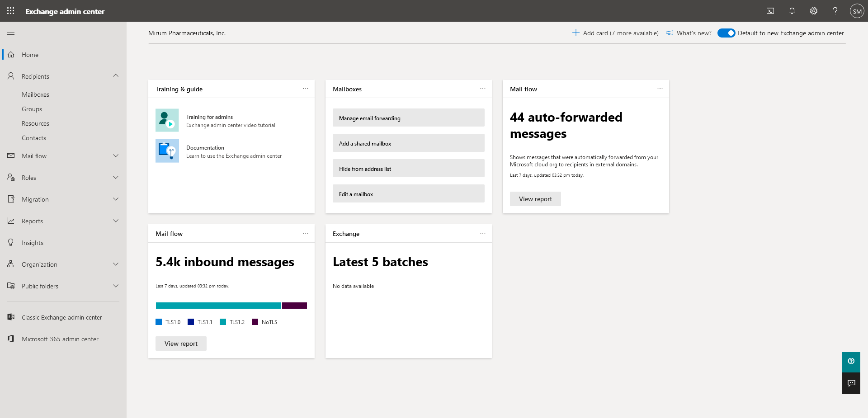Select Mailboxes in the sidebar
Screen dimensions: 868x419
[35, 94]
